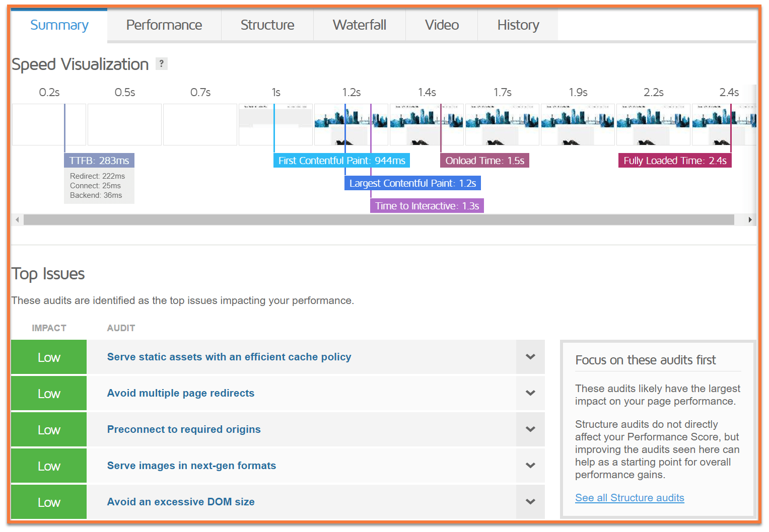
Task: Expand the efficient cache policy audit
Action: pos(530,357)
